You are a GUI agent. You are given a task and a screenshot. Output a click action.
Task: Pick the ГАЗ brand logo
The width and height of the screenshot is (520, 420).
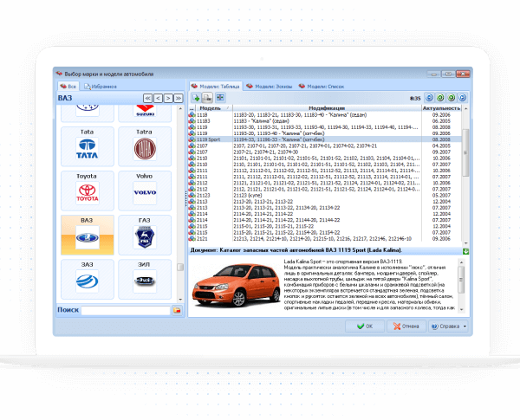pos(145,237)
